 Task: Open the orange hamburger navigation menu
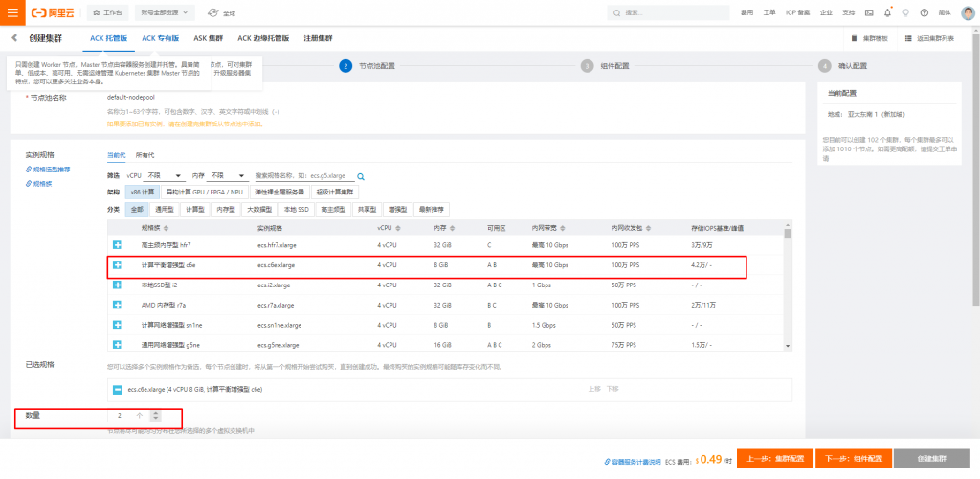[x=12, y=12]
